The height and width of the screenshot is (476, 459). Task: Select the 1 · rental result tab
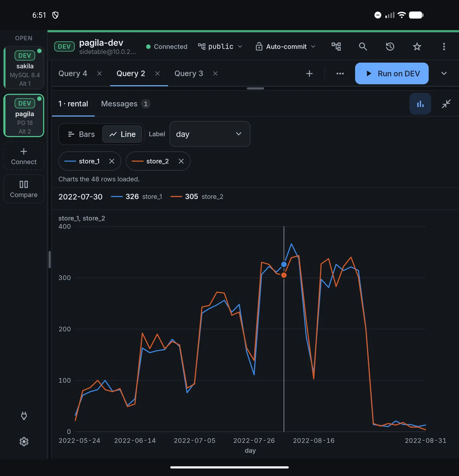[73, 104]
